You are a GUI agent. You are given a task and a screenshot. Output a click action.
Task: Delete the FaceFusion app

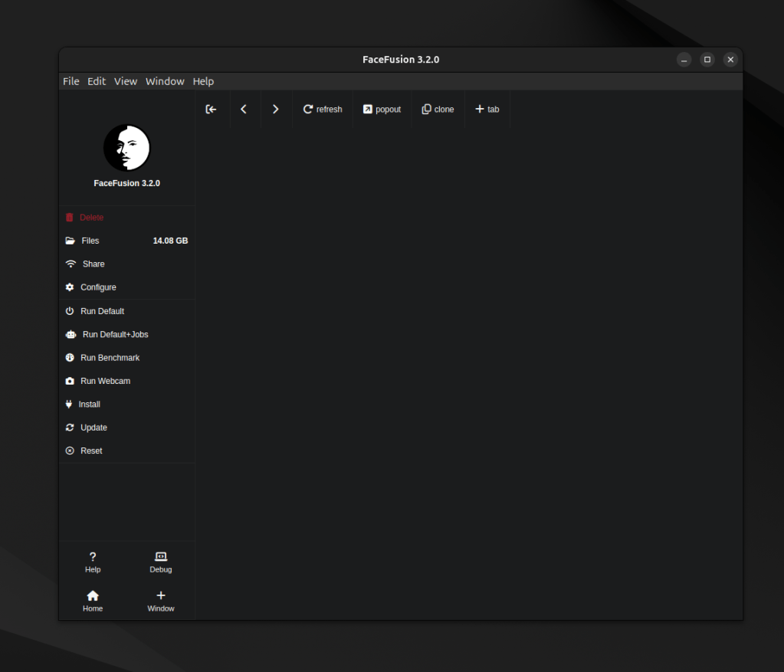(x=91, y=218)
